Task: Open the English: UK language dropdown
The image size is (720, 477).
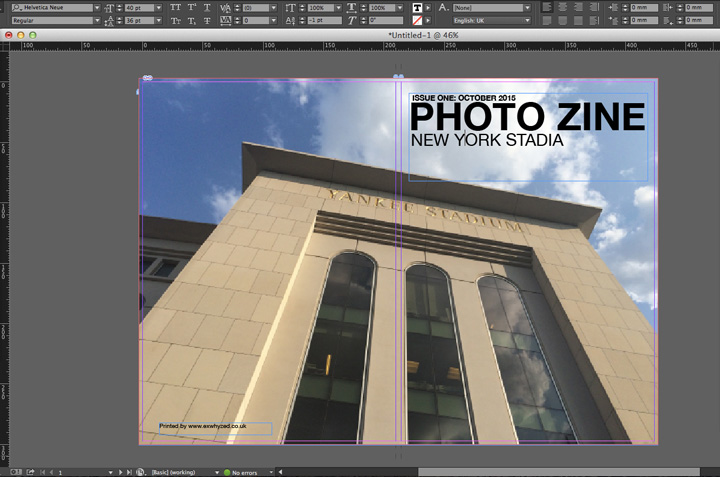Action: (528, 21)
